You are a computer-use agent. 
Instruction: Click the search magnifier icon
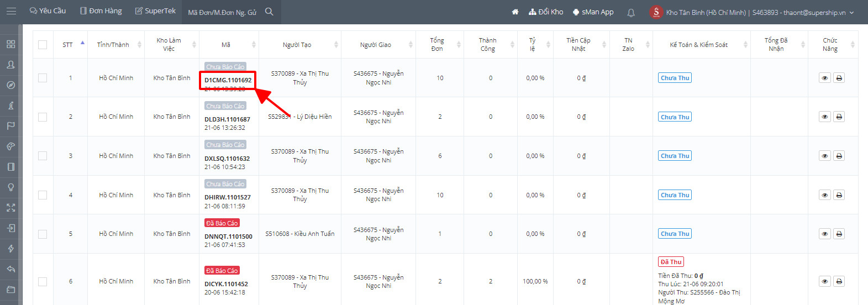(269, 12)
